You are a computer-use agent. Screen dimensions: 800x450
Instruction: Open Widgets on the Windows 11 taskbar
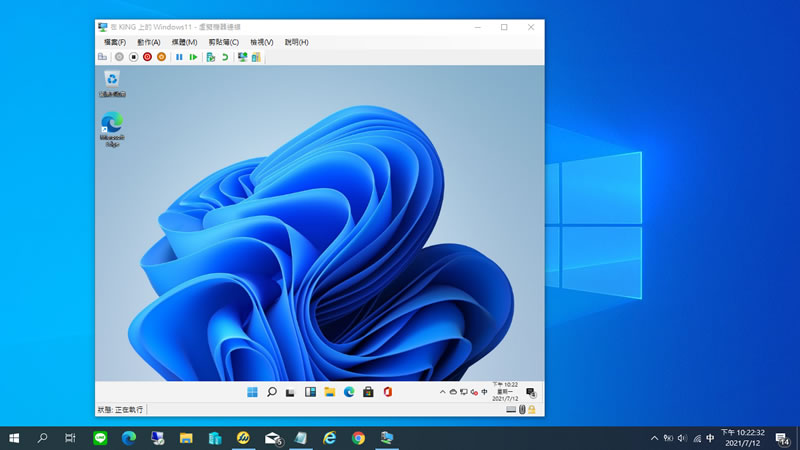pos(310,392)
